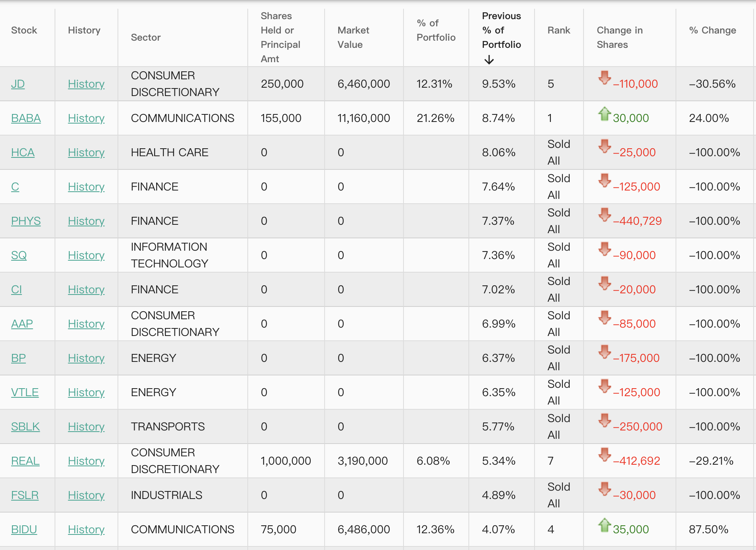Sort by Market Value column header
This screenshot has width=756, height=550.
353,37
